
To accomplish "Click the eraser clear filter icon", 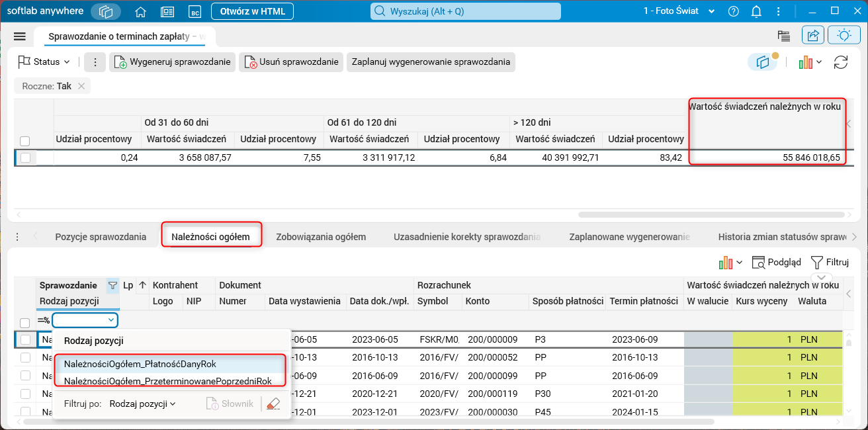I will [273, 404].
